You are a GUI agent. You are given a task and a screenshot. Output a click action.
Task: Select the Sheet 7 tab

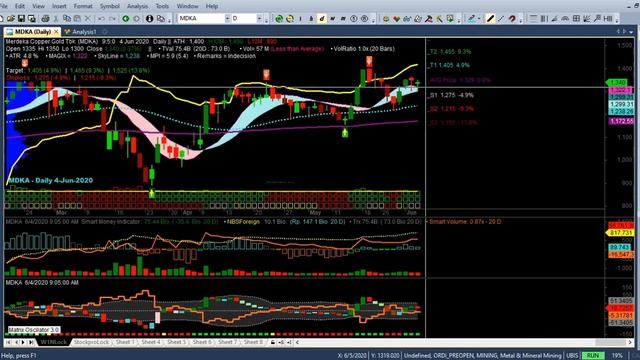click(227, 342)
